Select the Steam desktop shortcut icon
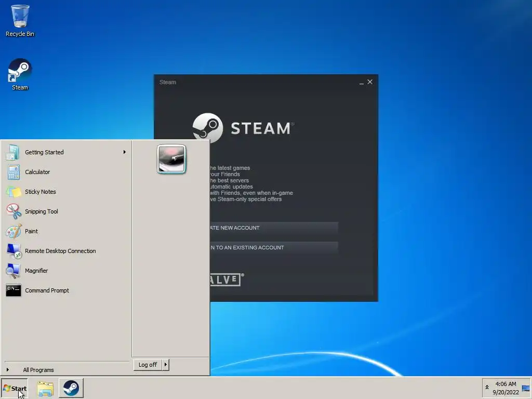 point(20,74)
